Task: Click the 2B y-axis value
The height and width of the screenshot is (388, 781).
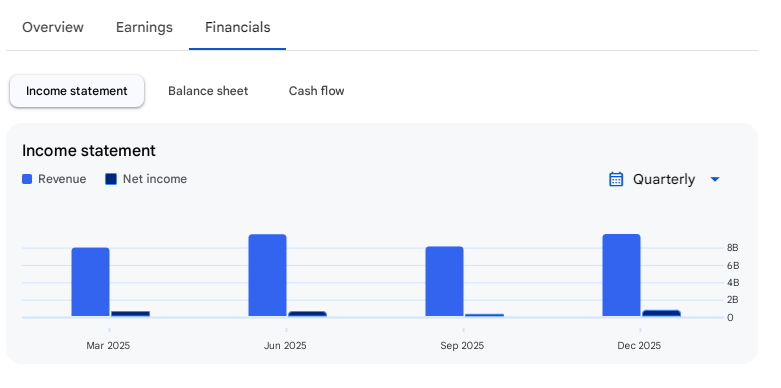Action: (732, 299)
